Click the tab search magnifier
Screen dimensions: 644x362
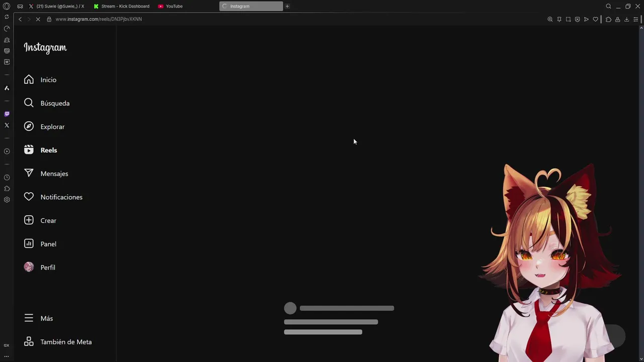tap(608, 6)
